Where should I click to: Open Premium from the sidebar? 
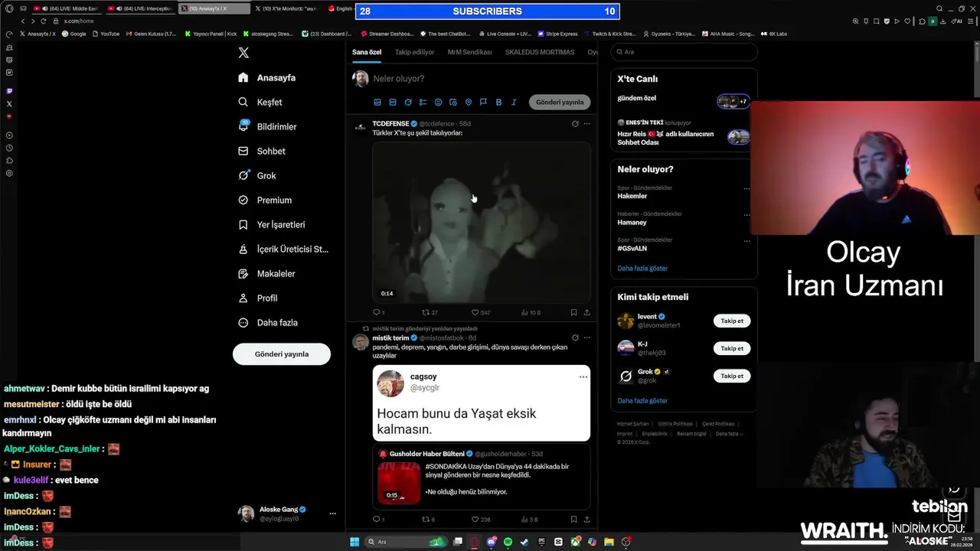pyautogui.click(x=264, y=200)
